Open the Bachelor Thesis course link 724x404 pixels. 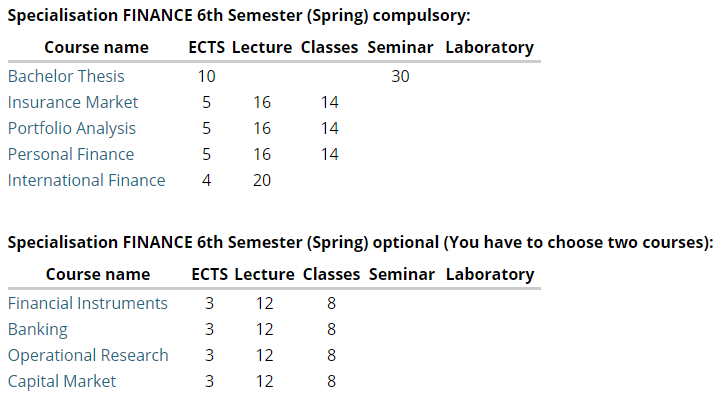point(65,76)
